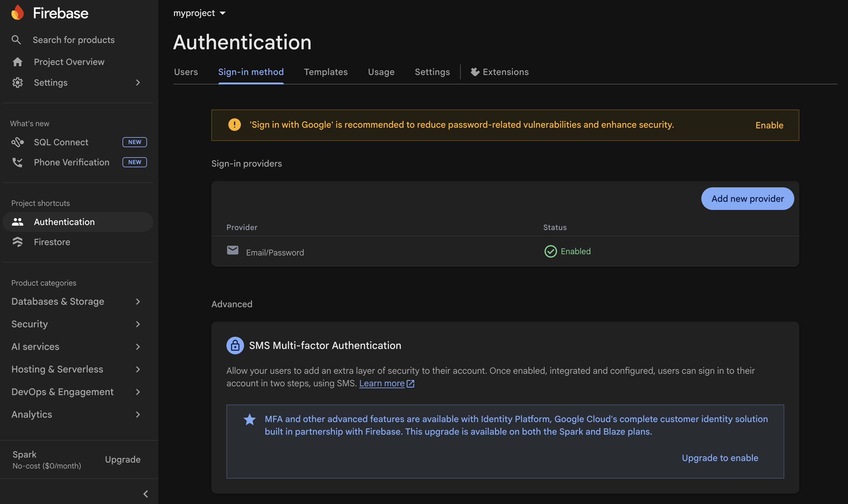Click the blue lock icon for SMS MFA
The width and height of the screenshot is (848, 504).
[x=235, y=346]
